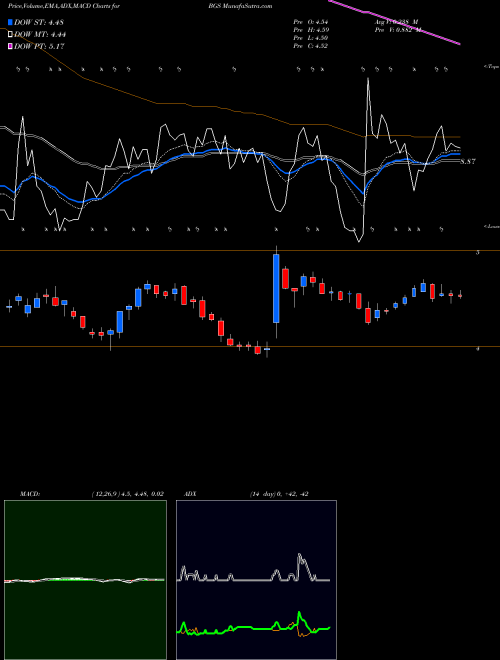Click the 'Pre H: 4.59' high value
Screen dimensions: 500x660
coord(311,30)
